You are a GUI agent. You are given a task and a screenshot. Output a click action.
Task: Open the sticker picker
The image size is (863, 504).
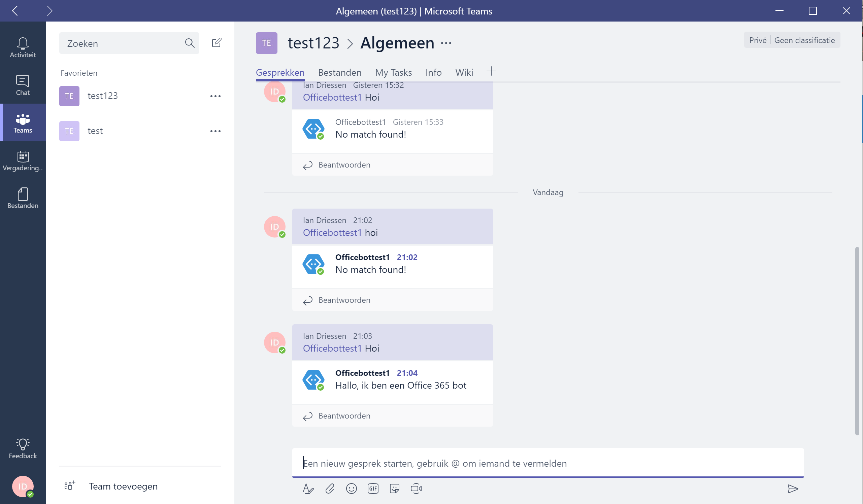395,489
